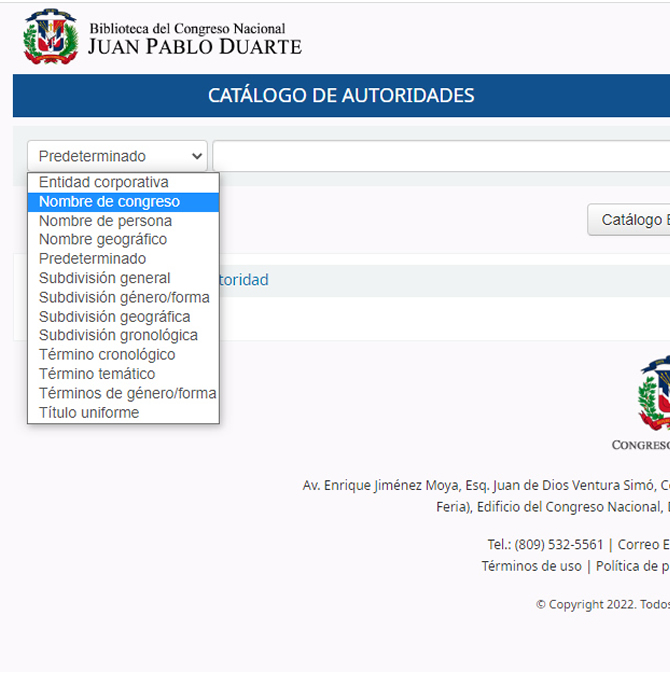Click the Catálogo button at the right
The height and width of the screenshot is (673, 670).
click(629, 220)
